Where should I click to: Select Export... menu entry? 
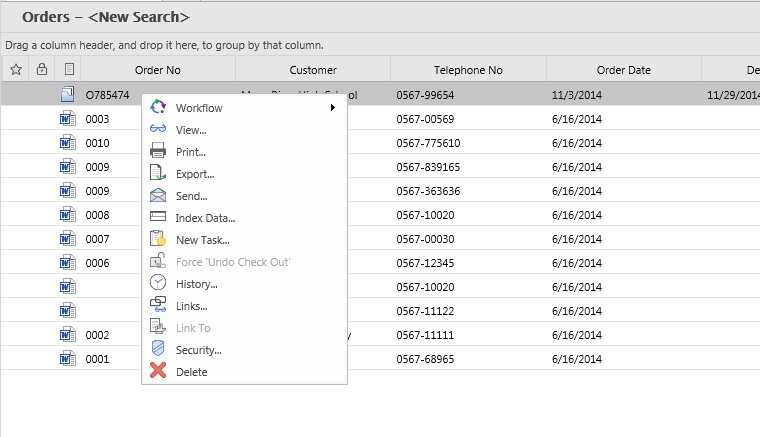(244, 174)
